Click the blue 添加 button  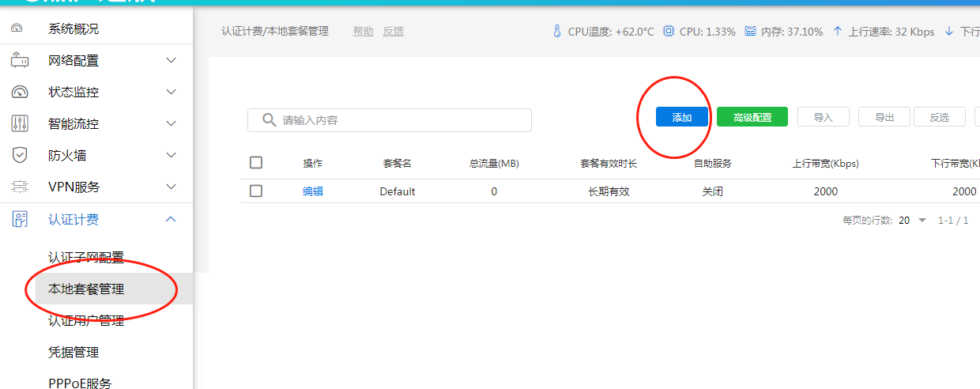click(x=681, y=117)
